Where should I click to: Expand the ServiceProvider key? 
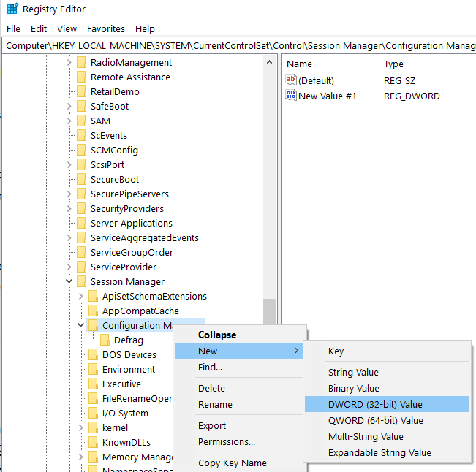(69, 267)
